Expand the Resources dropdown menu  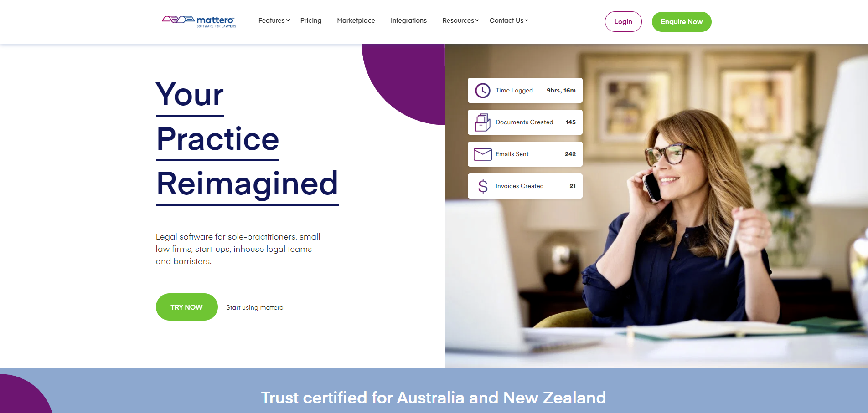(x=460, y=20)
